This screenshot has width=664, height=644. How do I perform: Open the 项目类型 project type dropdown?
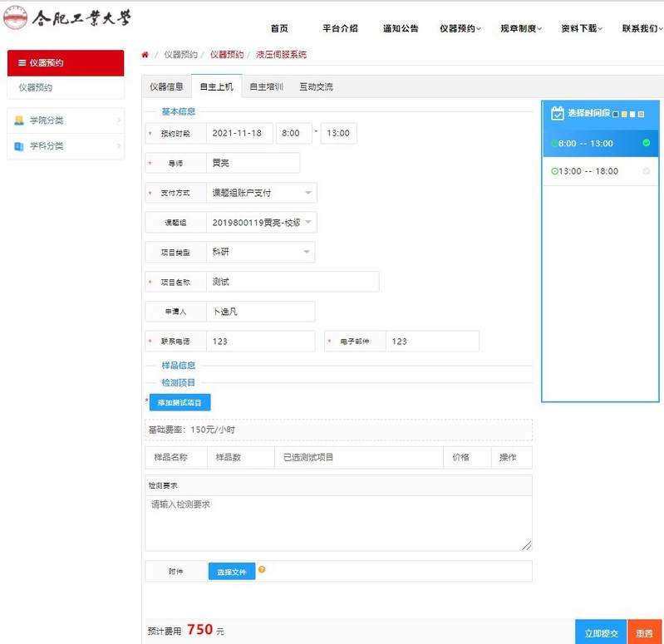[x=306, y=252]
